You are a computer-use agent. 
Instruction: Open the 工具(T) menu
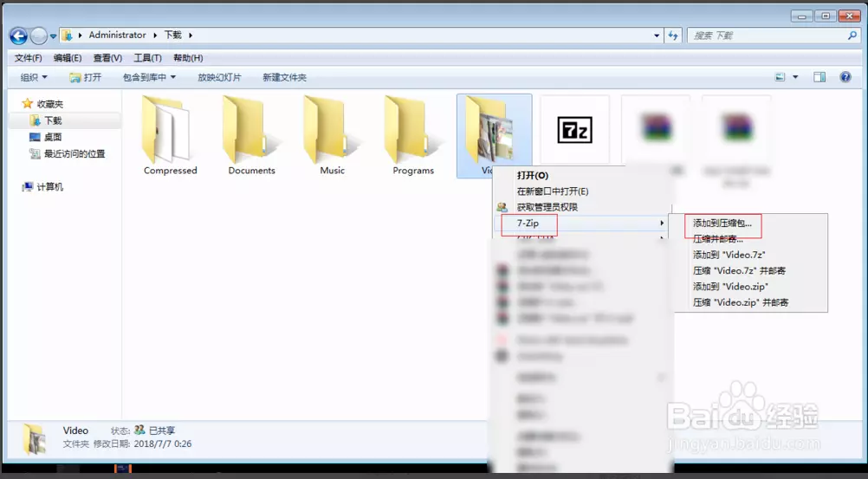pyautogui.click(x=148, y=57)
